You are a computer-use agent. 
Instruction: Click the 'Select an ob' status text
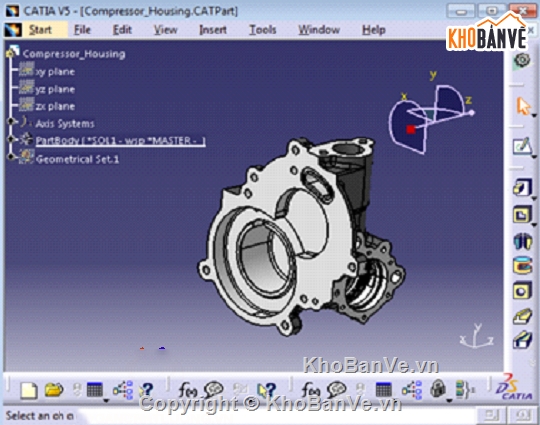point(39,416)
